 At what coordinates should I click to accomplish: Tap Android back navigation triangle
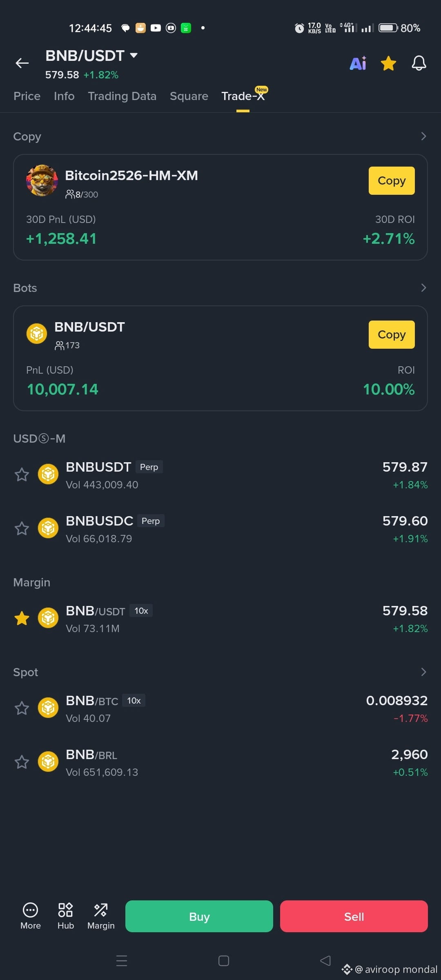coord(325,960)
